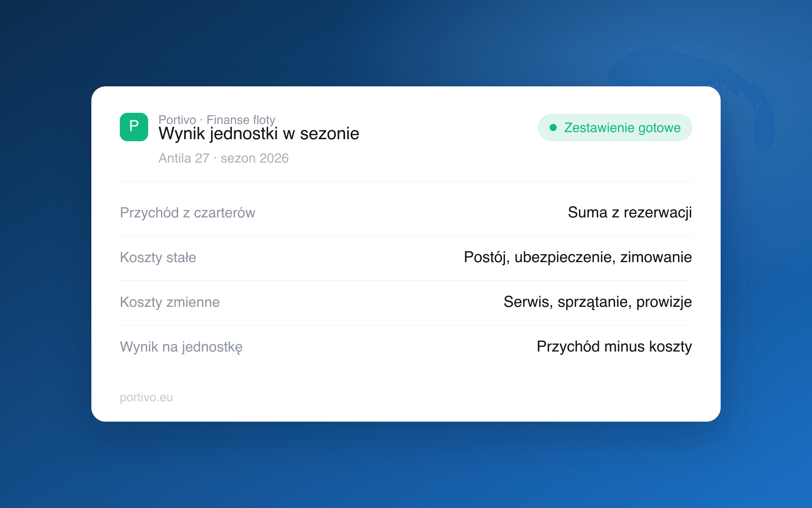Select the 'Wynik na jednostkę' row label
The height and width of the screenshot is (508, 812).
(x=181, y=347)
